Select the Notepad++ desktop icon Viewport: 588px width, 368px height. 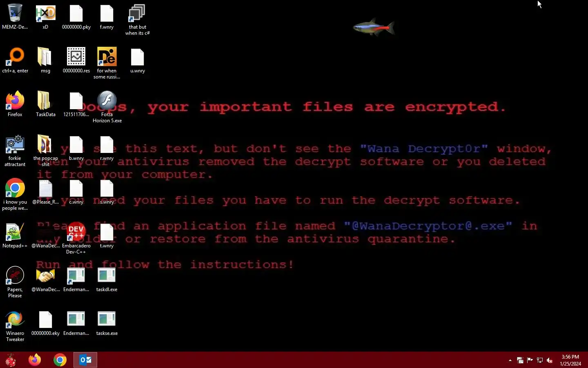pyautogui.click(x=15, y=236)
